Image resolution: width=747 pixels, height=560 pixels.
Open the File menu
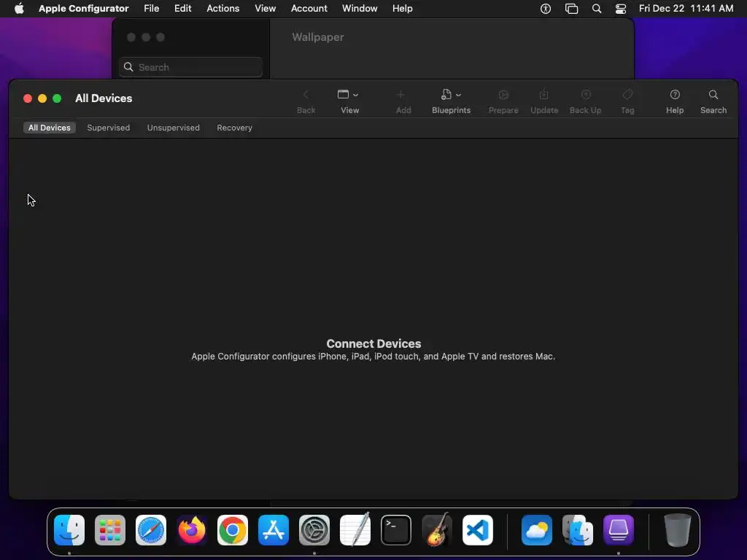tap(152, 9)
